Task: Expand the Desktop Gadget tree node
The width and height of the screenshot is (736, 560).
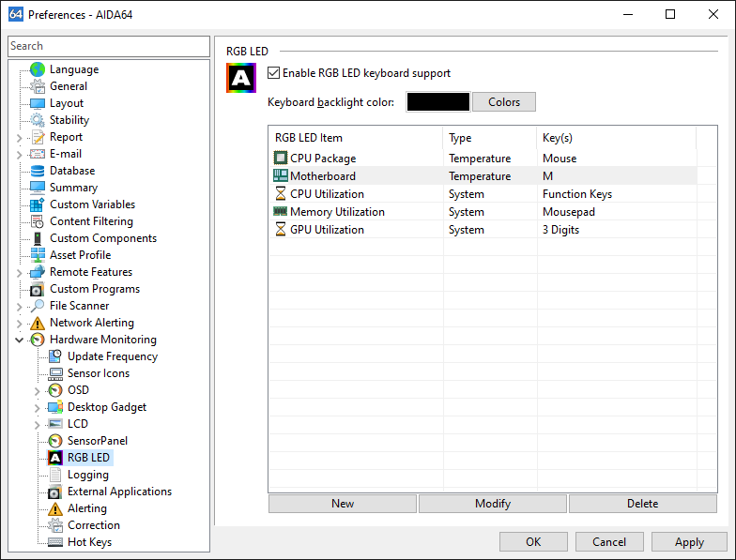Action: (38, 408)
